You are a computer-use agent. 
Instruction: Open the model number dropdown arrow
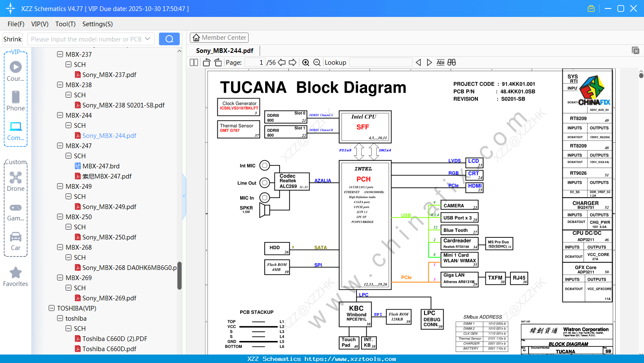tap(148, 39)
